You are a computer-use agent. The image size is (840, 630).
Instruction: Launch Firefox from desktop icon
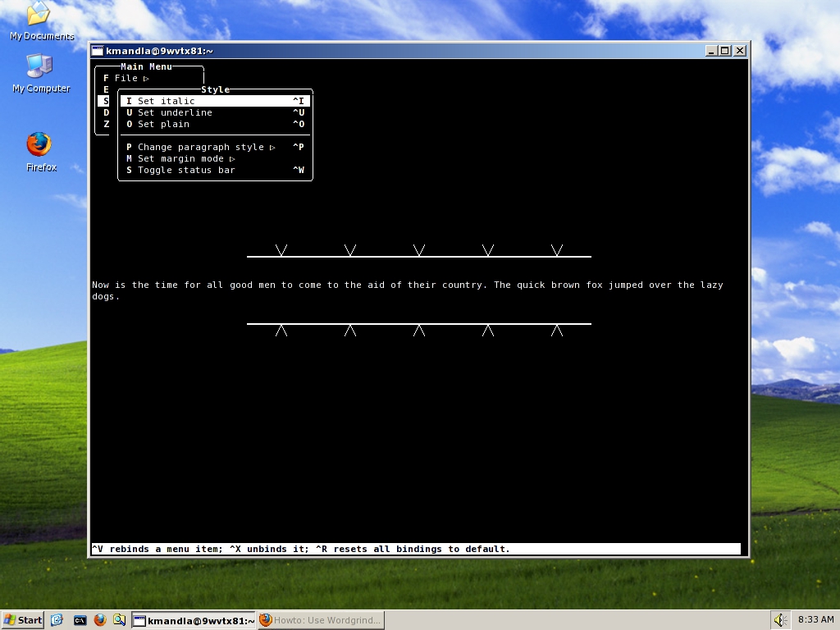click(41, 152)
